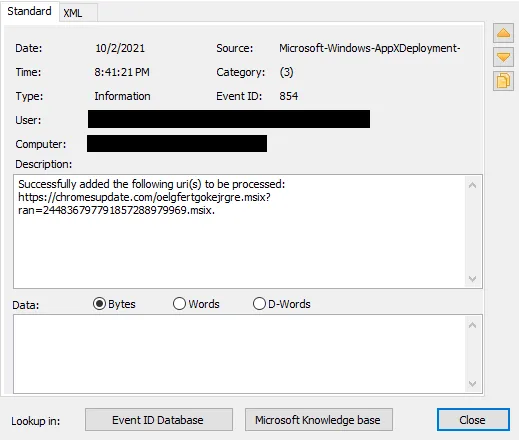This screenshot has width=519, height=440.
Task: Select the Bytes radio button
Action: point(99,304)
